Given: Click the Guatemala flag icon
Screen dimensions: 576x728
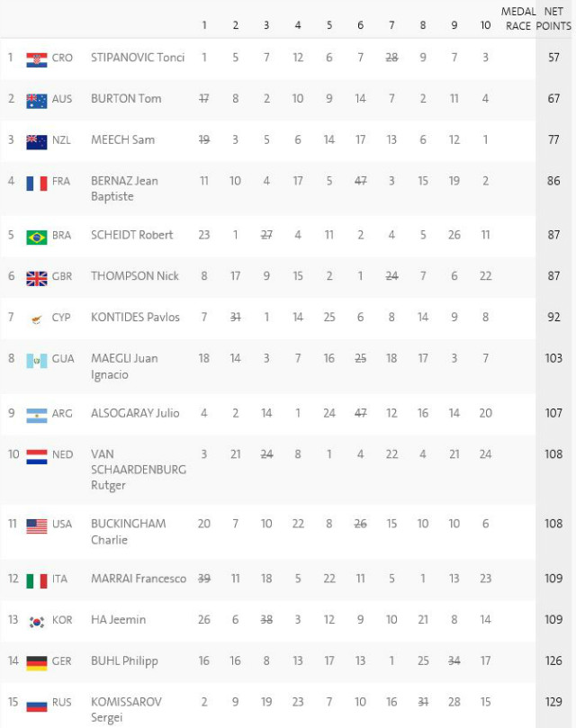Looking at the screenshot, I should [x=37, y=361].
